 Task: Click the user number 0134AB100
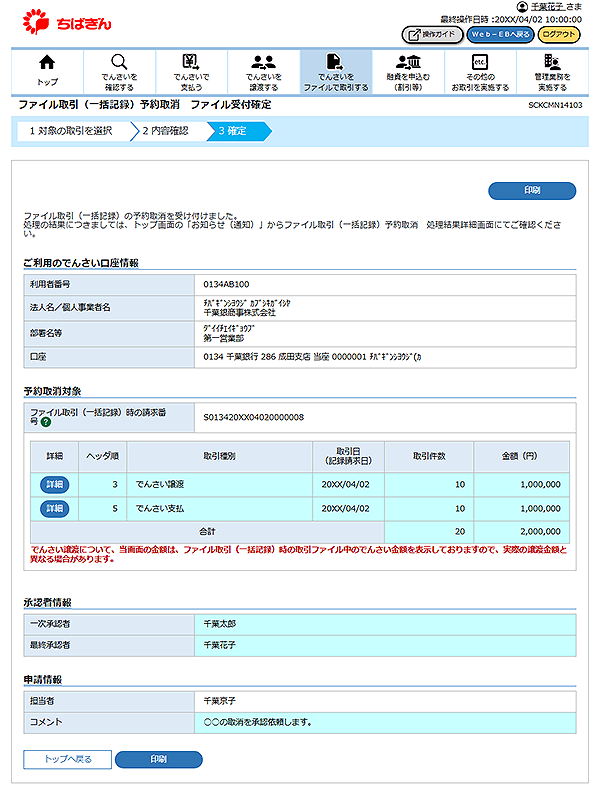point(226,284)
